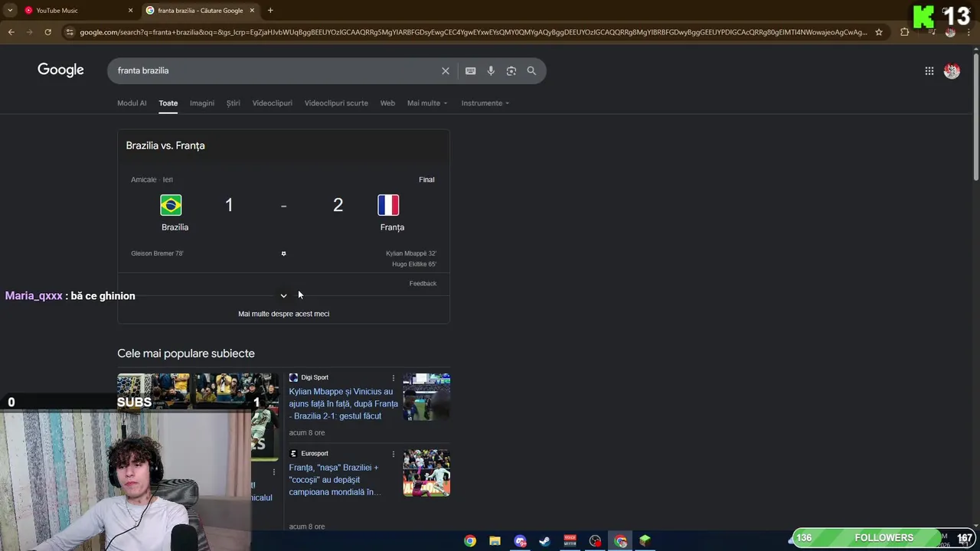
Task: Open the Google account avatar
Action: [x=952, y=70]
